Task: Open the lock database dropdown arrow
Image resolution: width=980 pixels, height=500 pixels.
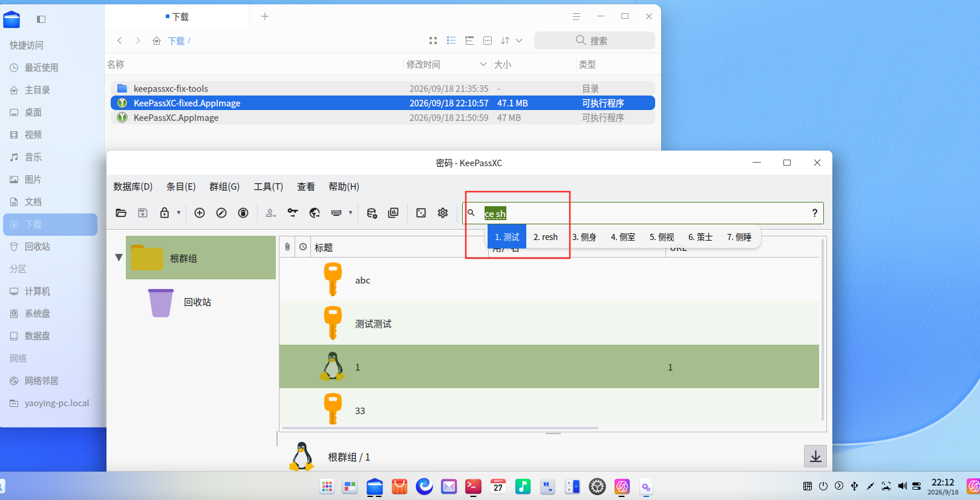Action: 178,213
